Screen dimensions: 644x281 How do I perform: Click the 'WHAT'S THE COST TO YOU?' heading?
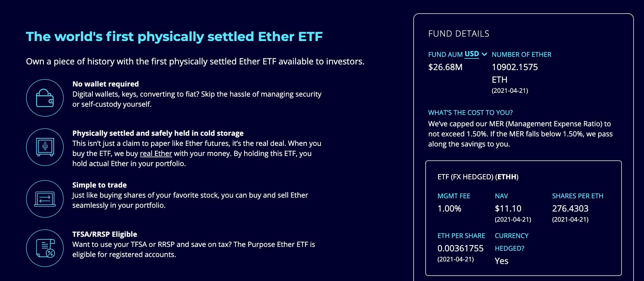tap(470, 112)
